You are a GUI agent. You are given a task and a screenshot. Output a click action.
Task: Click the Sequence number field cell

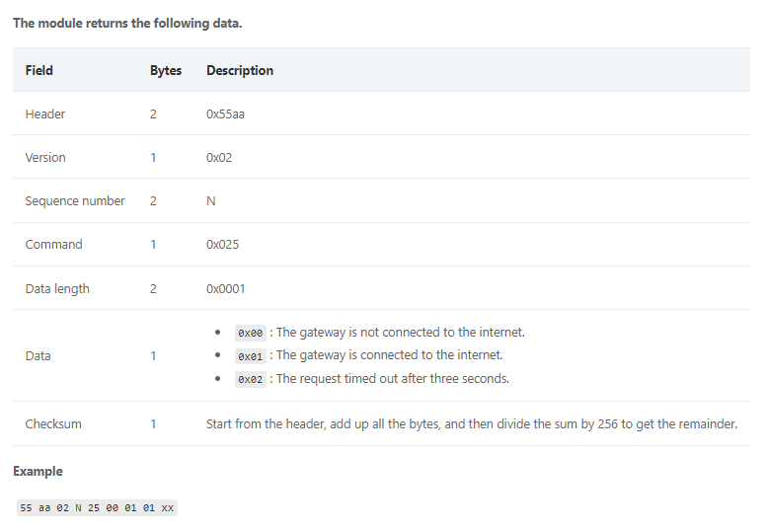click(x=75, y=201)
